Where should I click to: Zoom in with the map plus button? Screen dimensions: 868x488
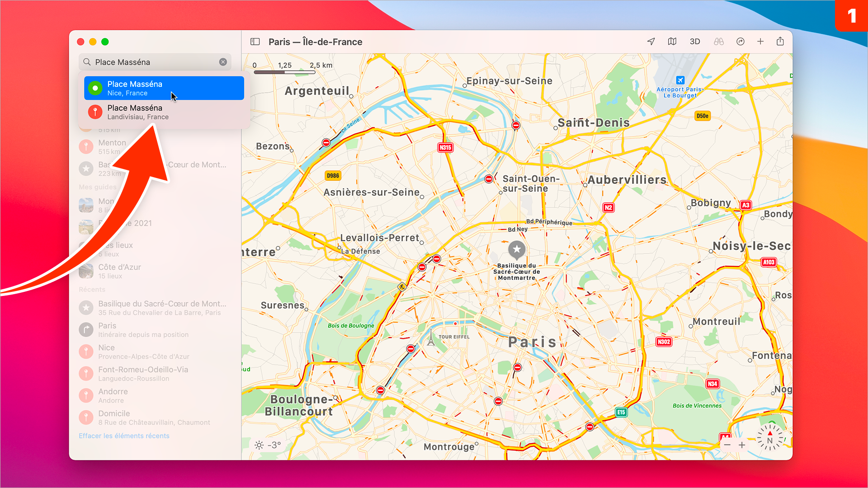[742, 445]
